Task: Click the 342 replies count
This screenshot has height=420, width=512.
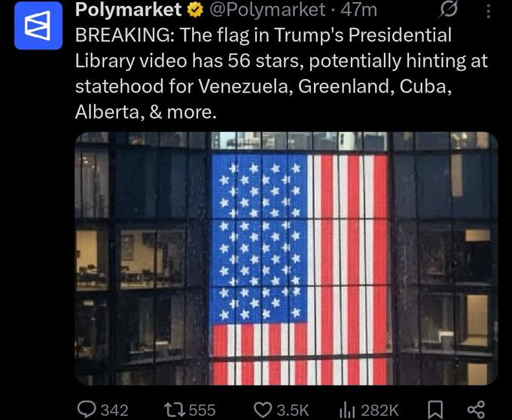Action: [114, 409]
